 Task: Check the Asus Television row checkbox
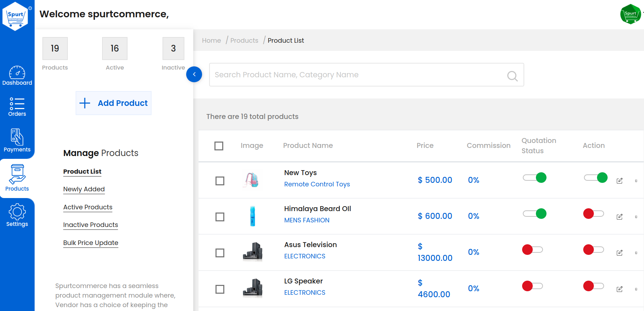pos(220,253)
